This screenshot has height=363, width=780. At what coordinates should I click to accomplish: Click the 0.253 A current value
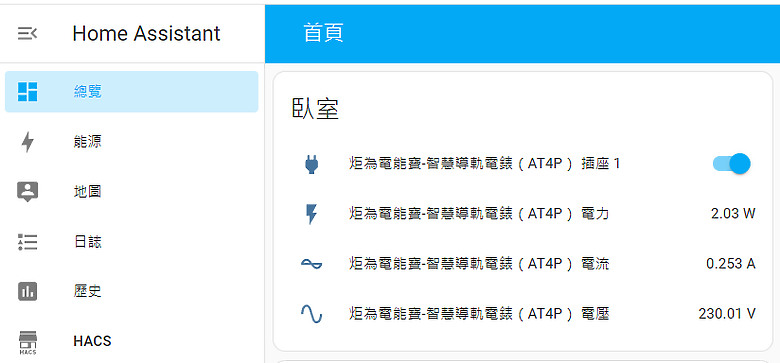731,264
